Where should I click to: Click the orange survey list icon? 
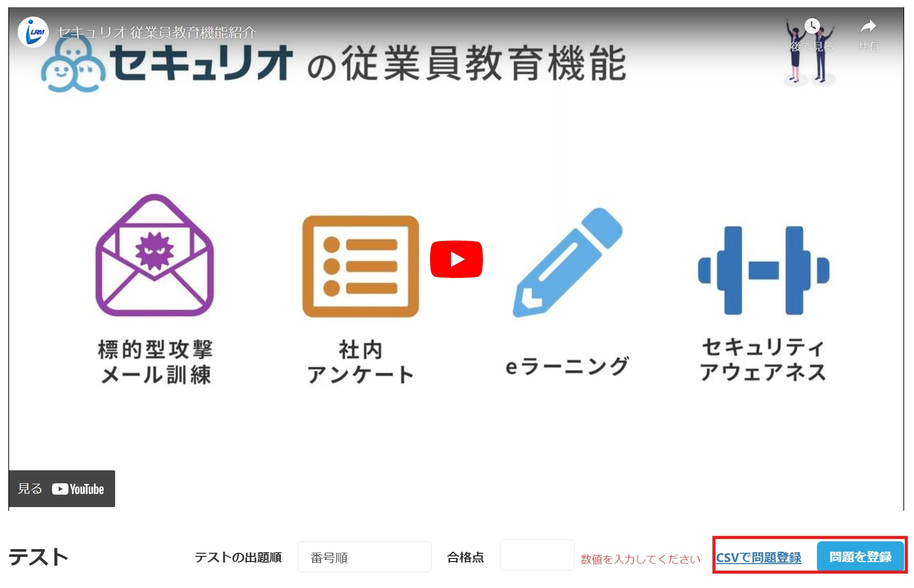(x=361, y=267)
